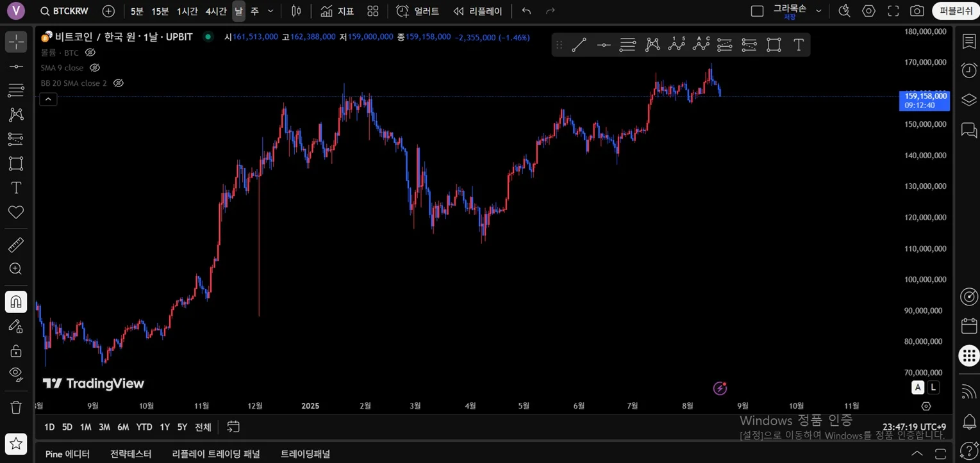This screenshot has height=463, width=980.
Task: Switch to the Pine 에디터 tab
Action: 67,454
